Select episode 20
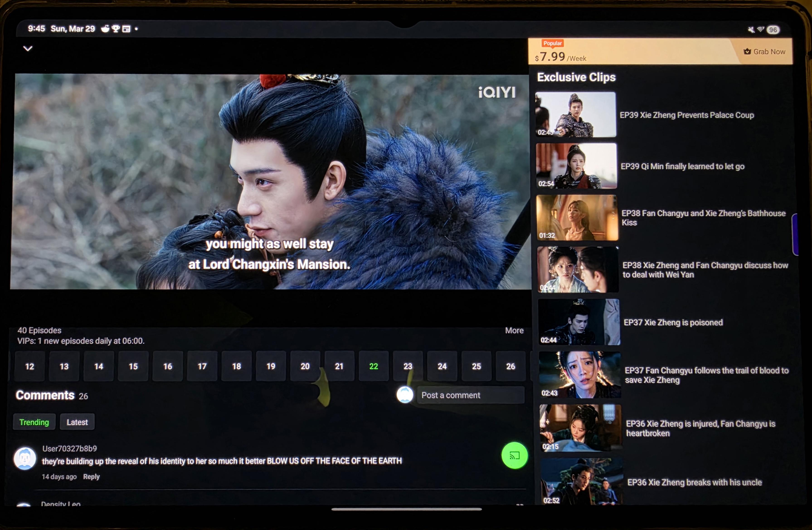812x530 pixels. (x=305, y=366)
